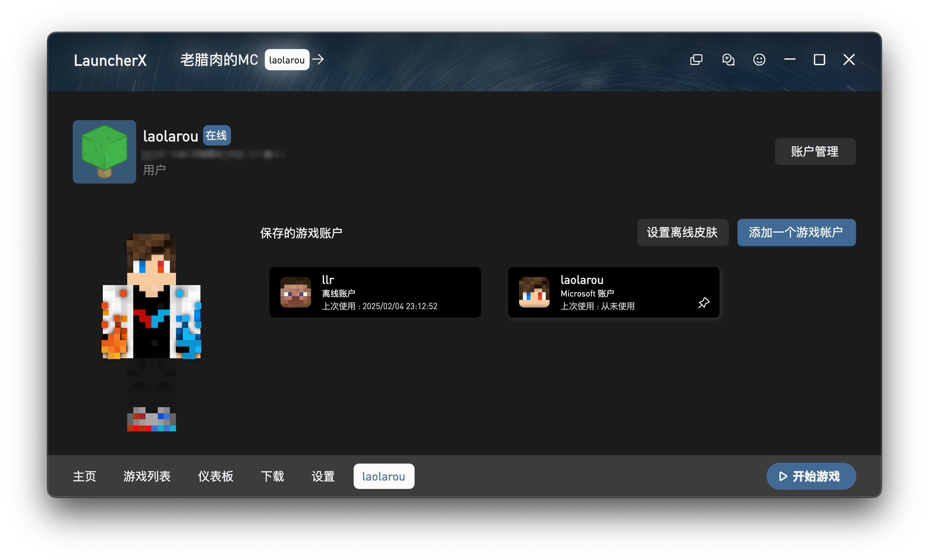Open the 游戏列表 tab
Screen dimensions: 929x560
pyautogui.click(x=147, y=476)
